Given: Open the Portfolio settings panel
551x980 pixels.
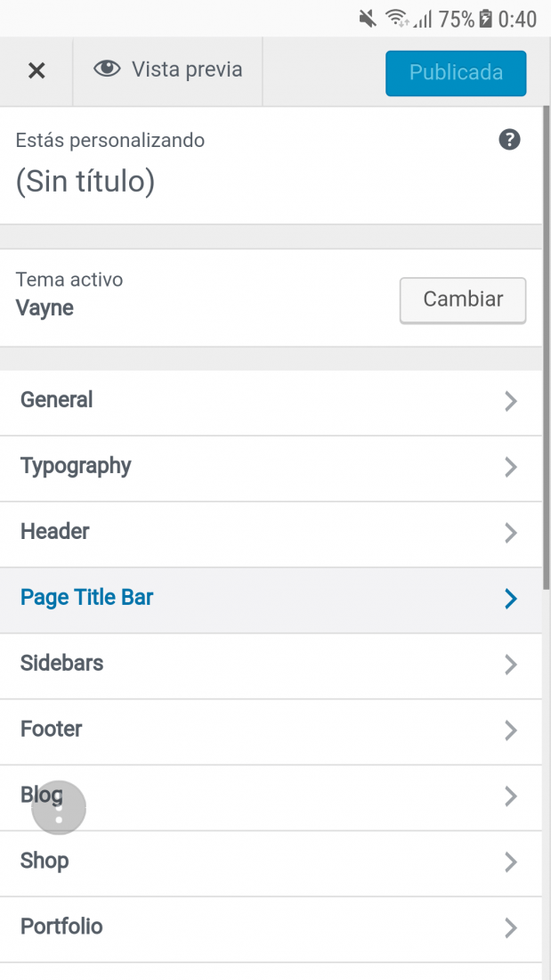Looking at the screenshot, I should (x=271, y=927).
